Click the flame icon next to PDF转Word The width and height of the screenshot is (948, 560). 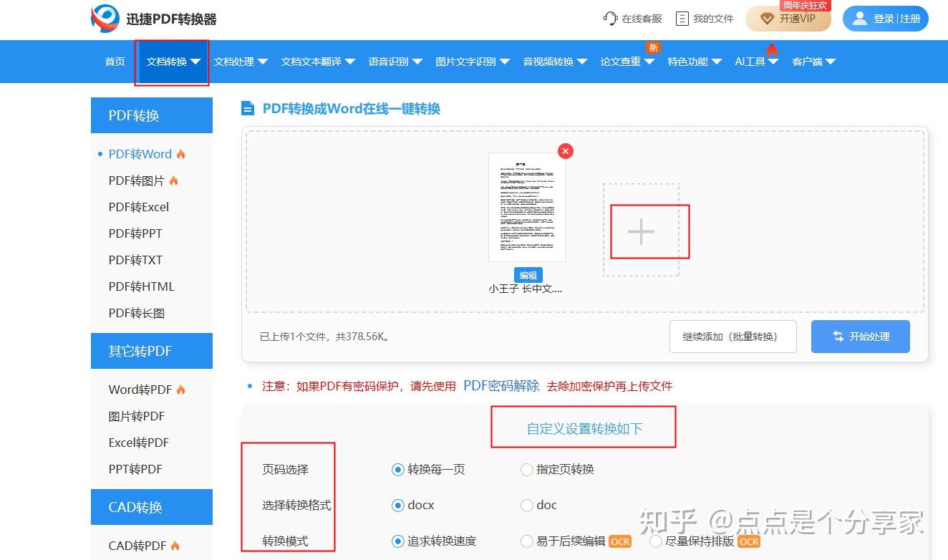(180, 154)
